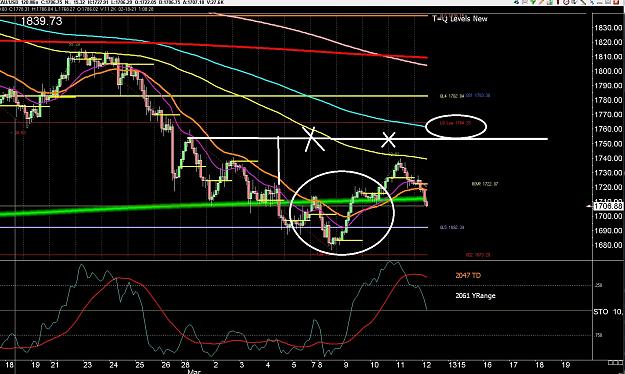Click the small icon below price axis
Screen dimensions: 625x374
(x=615, y=362)
